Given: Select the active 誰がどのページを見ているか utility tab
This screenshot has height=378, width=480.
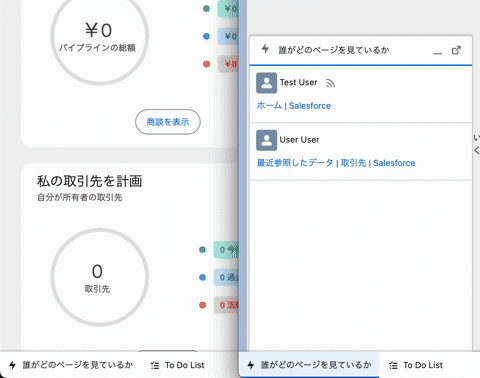Looking at the screenshot, I should pyautogui.click(x=310, y=365).
